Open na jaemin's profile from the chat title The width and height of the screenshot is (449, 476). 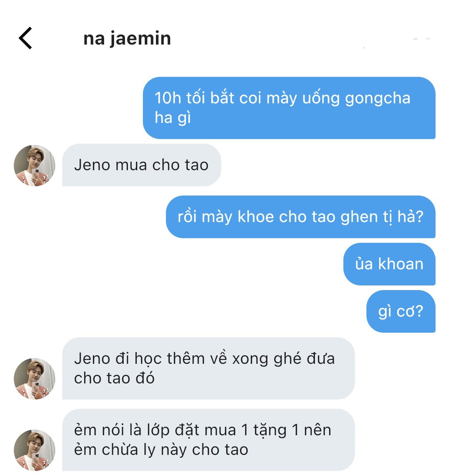tap(127, 38)
